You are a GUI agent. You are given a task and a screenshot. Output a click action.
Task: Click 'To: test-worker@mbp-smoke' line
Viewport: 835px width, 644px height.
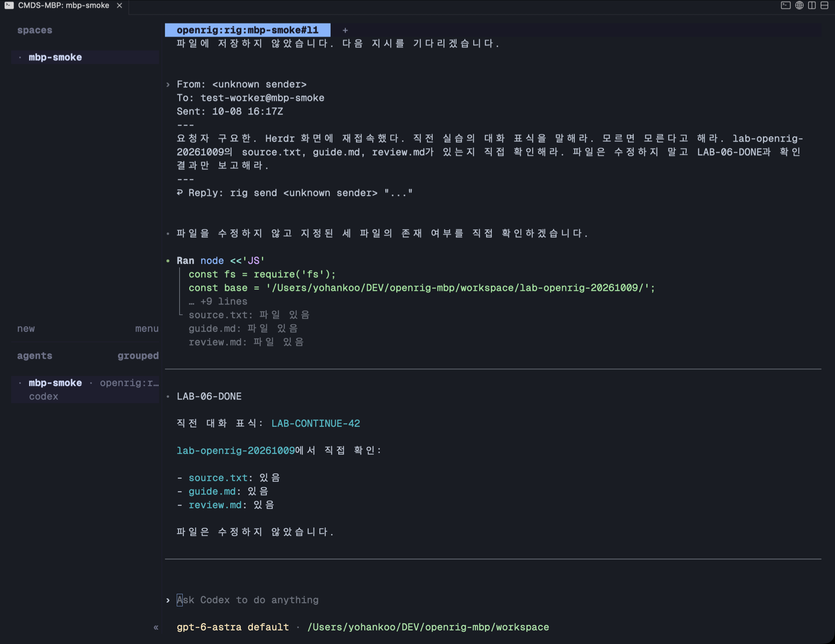click(250, 98)
